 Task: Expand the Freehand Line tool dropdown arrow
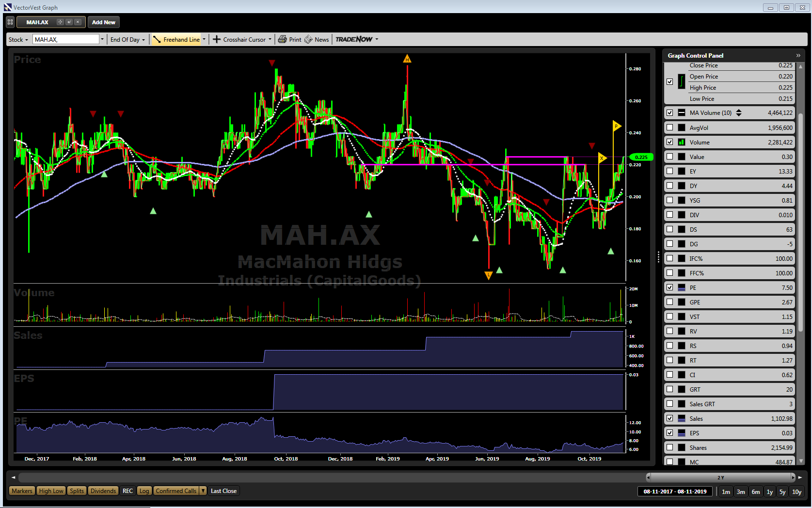(x=204, y=39)
